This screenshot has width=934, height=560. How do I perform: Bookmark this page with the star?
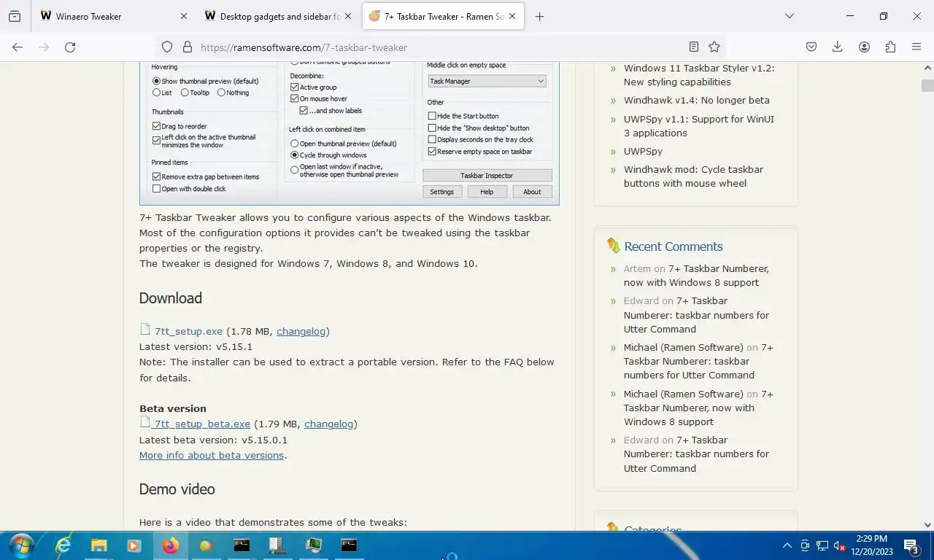tap(714, 47)
